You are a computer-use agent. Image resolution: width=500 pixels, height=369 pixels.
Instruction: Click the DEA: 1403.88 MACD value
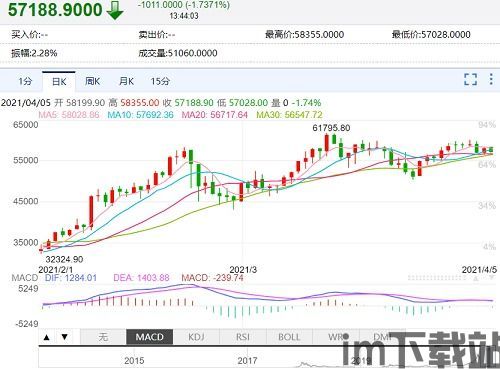coord(141,278)
